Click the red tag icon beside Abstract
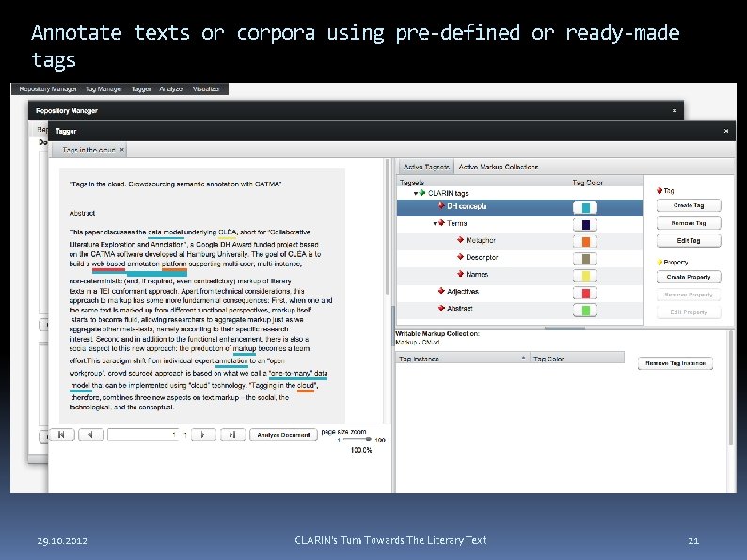Screen dimensions: 747x560 441,308
